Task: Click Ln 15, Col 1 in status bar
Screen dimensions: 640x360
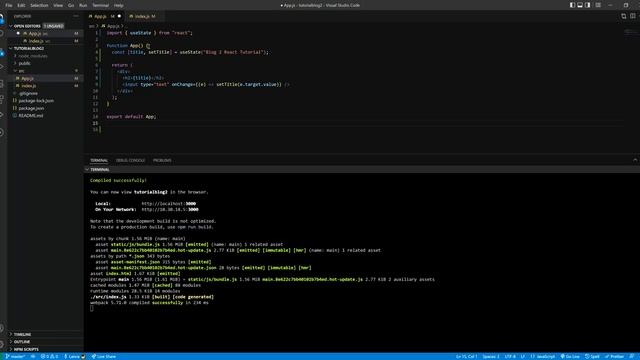Action: click(467, 356)
